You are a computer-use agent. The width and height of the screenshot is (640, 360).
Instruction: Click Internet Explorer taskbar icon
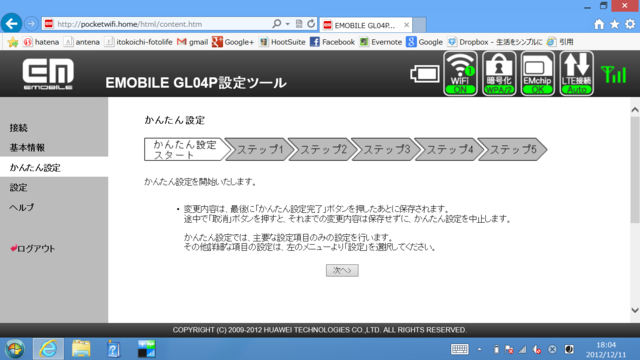click(x=48, y=349)
